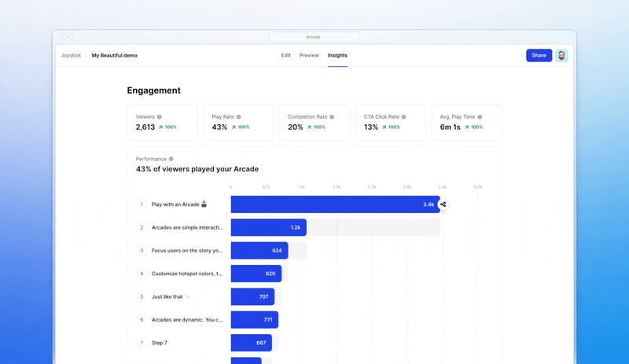Click the 'Play with an Arcade' step label
The image size is (629, 364).
click(x=179, y=204)
